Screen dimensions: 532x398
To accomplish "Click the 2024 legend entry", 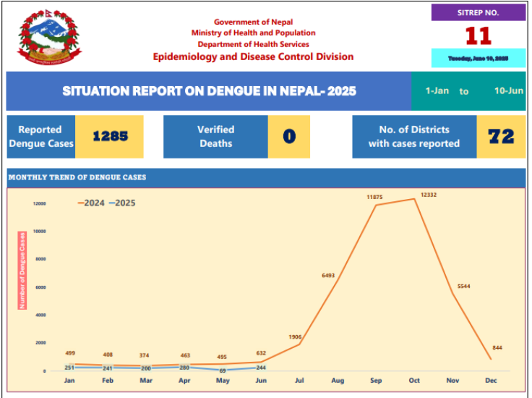I will coord(91,203).
